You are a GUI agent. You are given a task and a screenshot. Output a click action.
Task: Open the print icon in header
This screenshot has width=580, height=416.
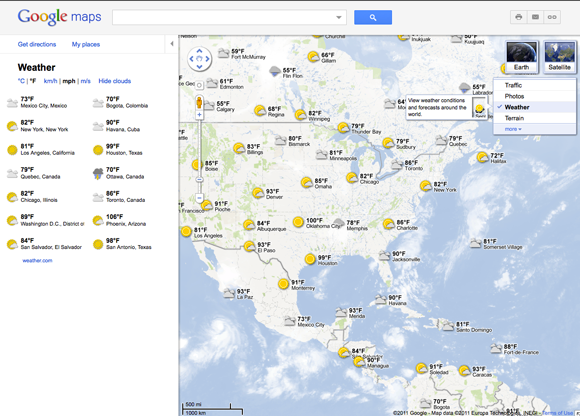[x=519, y=17]
